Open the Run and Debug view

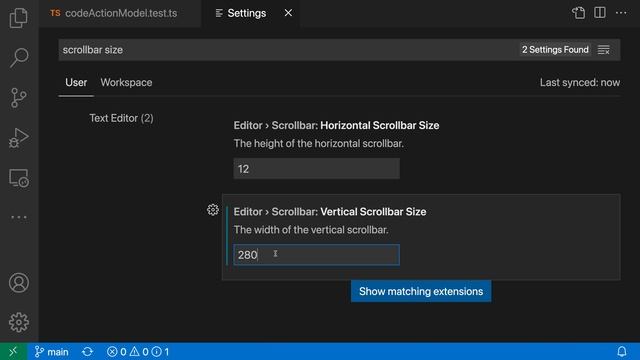[x=19, y=138]
